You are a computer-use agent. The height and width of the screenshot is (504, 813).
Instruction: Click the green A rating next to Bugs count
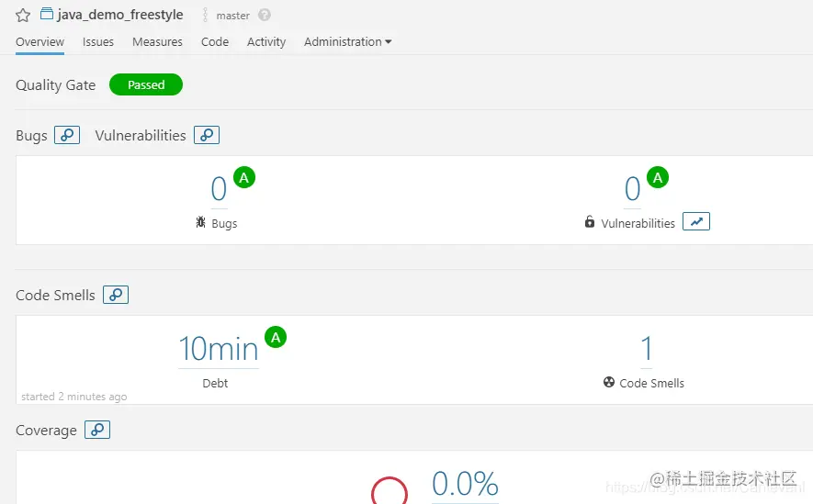[244, 178]
